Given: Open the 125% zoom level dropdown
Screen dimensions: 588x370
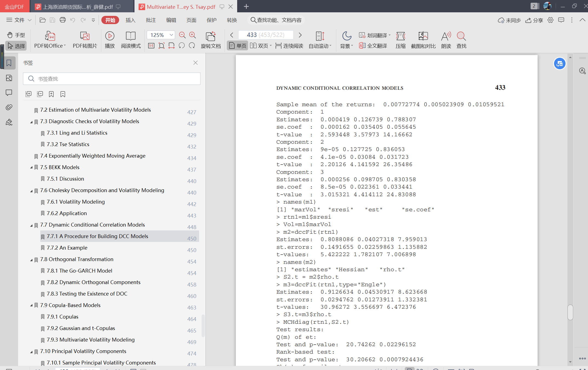Looking at the screenshot, I should (x=171, y=35).
